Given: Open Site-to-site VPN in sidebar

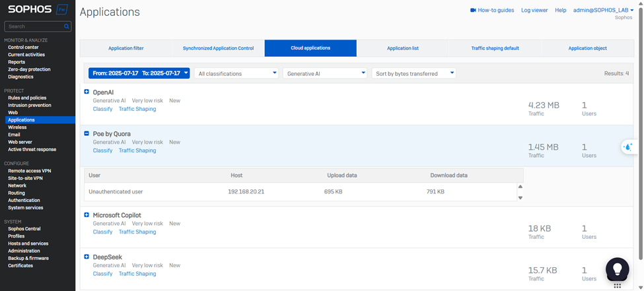Looking at the screenshot, I should 25,178.
